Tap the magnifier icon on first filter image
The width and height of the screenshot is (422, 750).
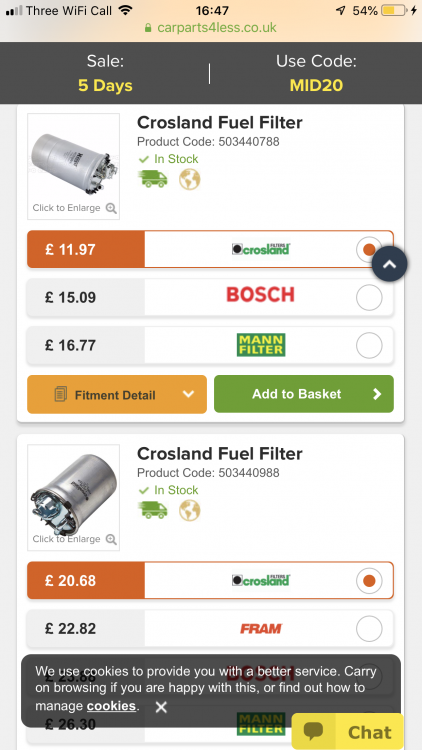click(111, 208)
